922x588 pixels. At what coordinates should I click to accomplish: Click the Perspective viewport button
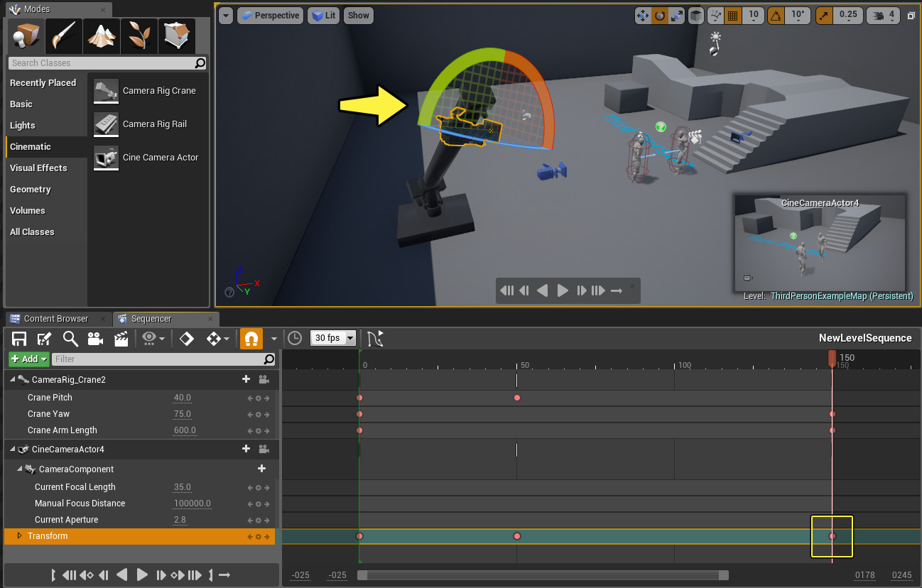pyautogui.click(x=270, y=16)
